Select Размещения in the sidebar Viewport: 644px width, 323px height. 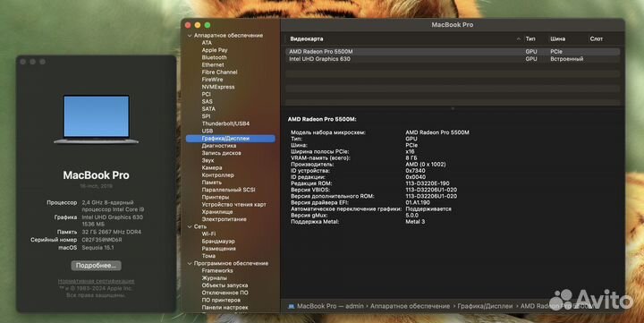tap(218, 249)
